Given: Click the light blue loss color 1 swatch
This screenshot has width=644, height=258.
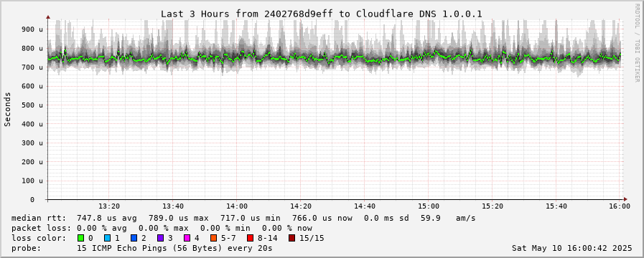Looking at the screenshot, I should (107, 238).
